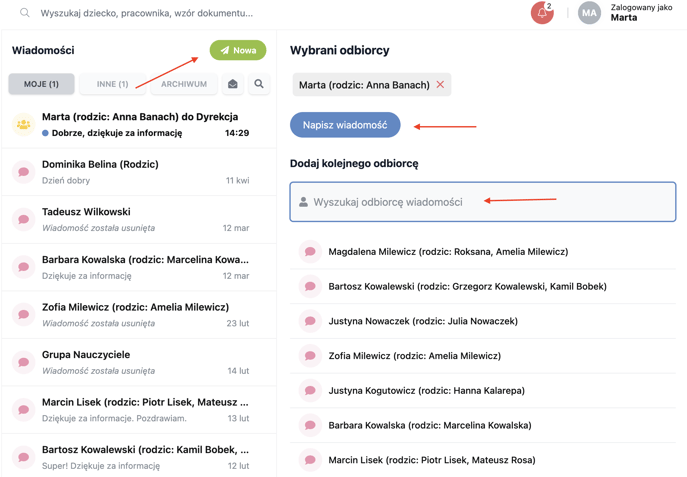Add Barbara Kowalska (rodzic: Marcelina Kowalska) as recipient

[x=483, y=425]
